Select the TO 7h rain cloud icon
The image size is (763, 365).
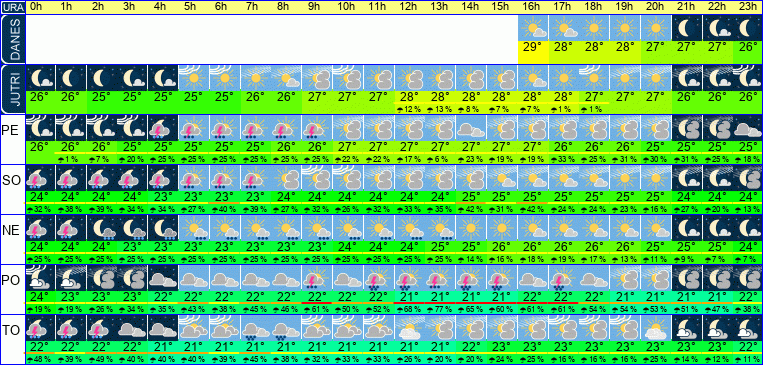(x=255, y=328)
